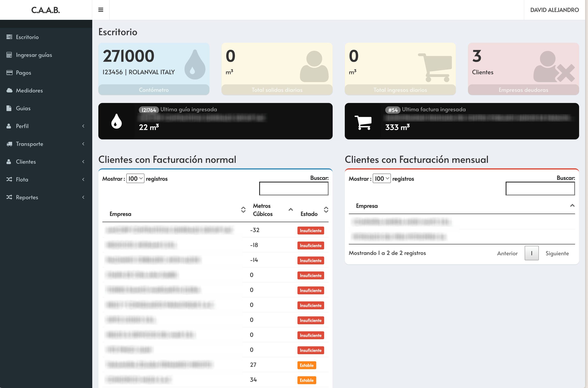
Task: Sort mensual table Empresa column arrow
Action: 572,206
